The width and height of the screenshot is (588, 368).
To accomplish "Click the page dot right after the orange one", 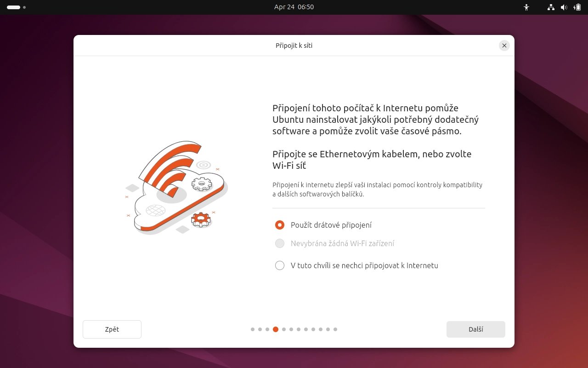I will 284,329.
